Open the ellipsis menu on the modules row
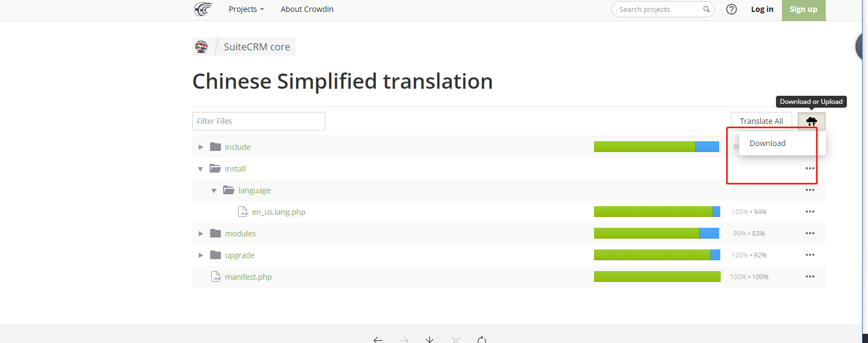Screen dimensions: 868x343 (x=810, y=233)
